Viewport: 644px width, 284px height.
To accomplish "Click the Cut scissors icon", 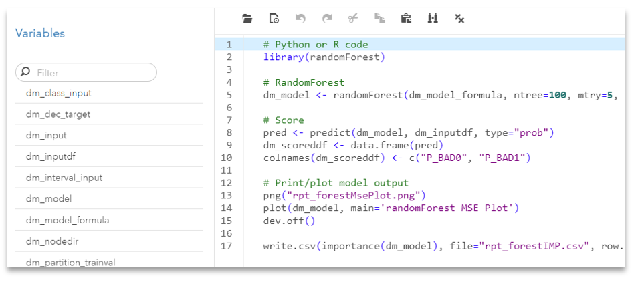I will 353,19.
